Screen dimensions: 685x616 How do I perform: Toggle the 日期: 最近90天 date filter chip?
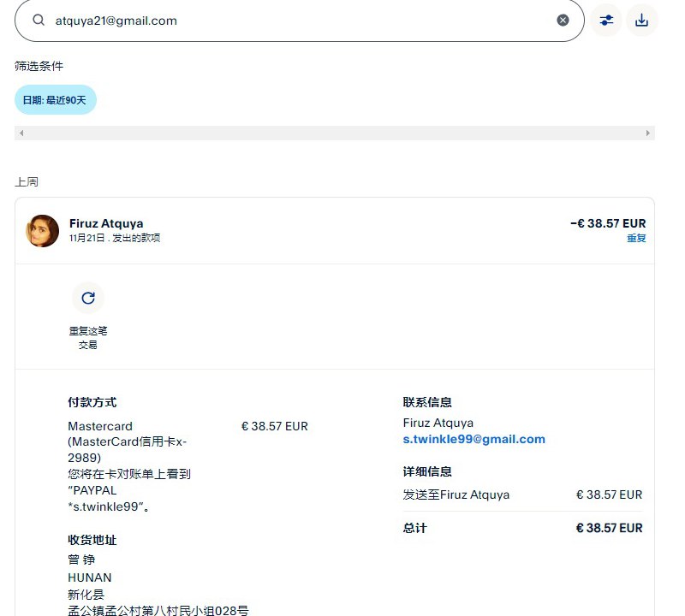[56, 100]
